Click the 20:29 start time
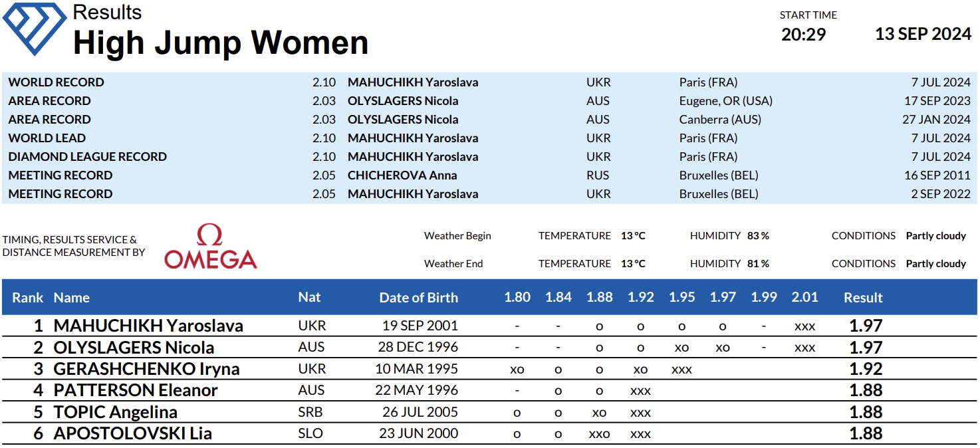980x448 pixels. coord(803,35)
